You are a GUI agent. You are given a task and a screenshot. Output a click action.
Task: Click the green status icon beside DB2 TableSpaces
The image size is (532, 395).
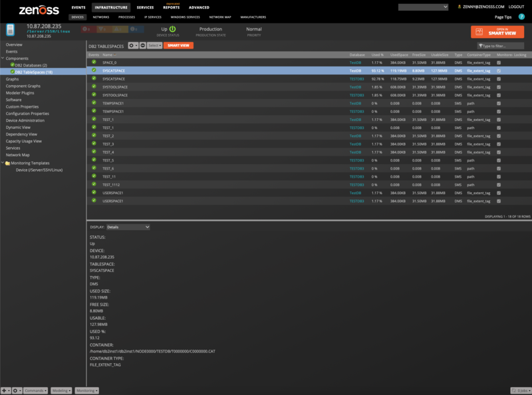[12, 72]
